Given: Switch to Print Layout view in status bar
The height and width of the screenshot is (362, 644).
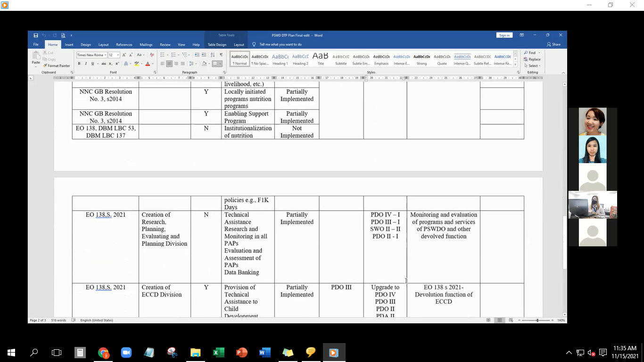Looking at the screenshot, I should pyautogui.click(x=500, y=320).
